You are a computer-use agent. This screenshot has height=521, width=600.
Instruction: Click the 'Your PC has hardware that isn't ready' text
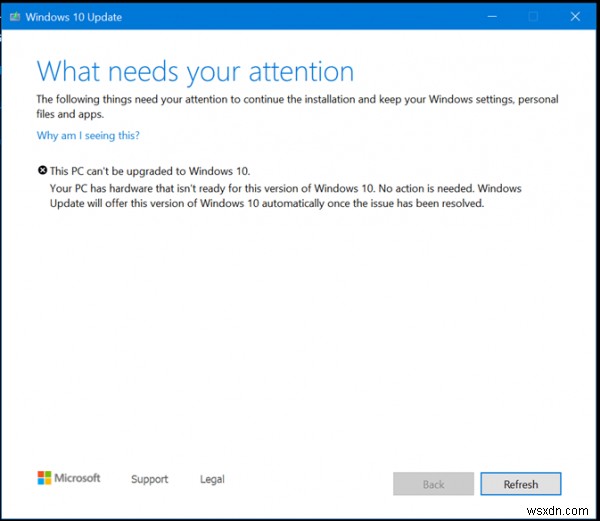pos(285,196)
